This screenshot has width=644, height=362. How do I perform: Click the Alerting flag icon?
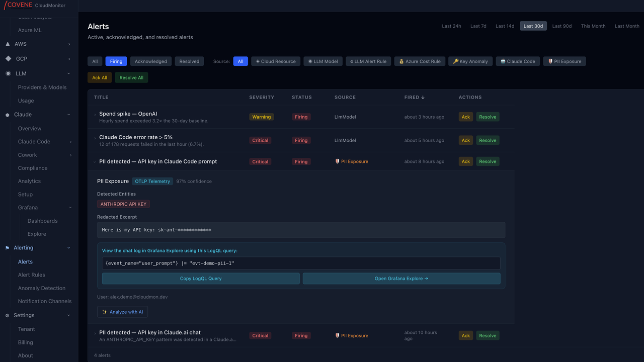pos(7,248)
